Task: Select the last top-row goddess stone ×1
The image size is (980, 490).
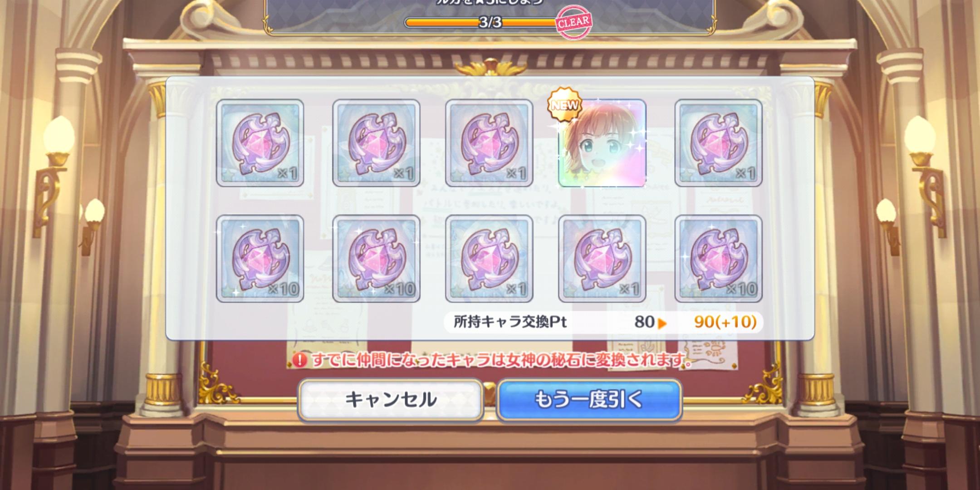Action: click(x=718, y=143)
